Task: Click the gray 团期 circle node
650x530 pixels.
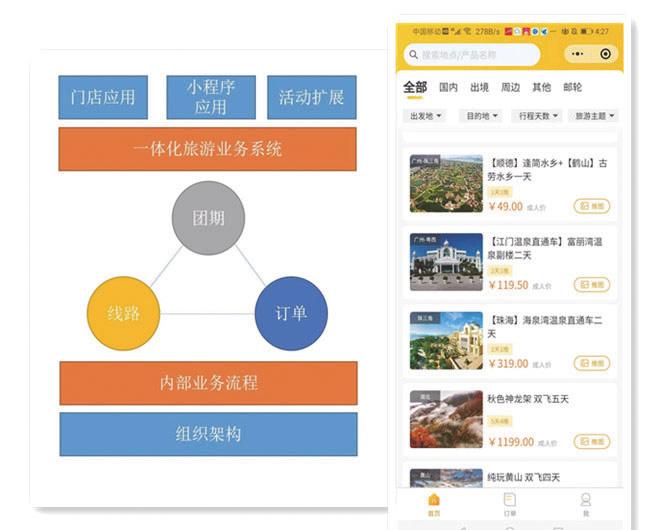Action: (208, 218)
